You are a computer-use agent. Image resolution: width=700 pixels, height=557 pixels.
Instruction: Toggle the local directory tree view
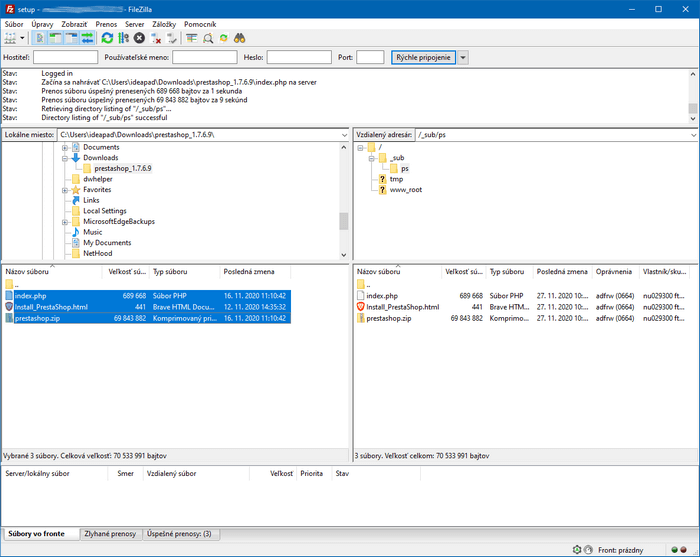click(56, 38)
